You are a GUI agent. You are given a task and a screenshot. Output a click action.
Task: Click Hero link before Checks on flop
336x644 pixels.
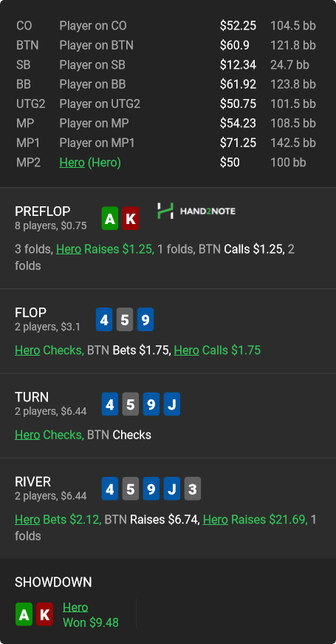(x=27, y=350)
